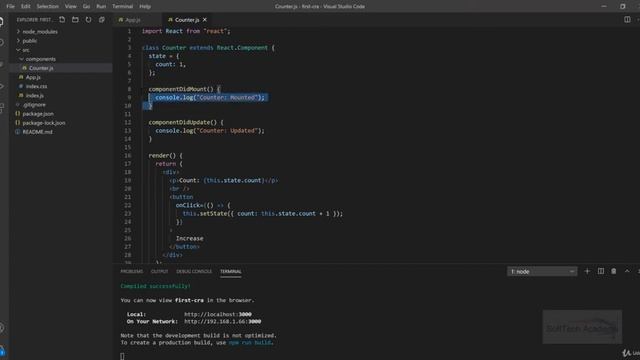
Task: Switch to the PROBLEMS panel tab
Action: [x=131, y=271]
